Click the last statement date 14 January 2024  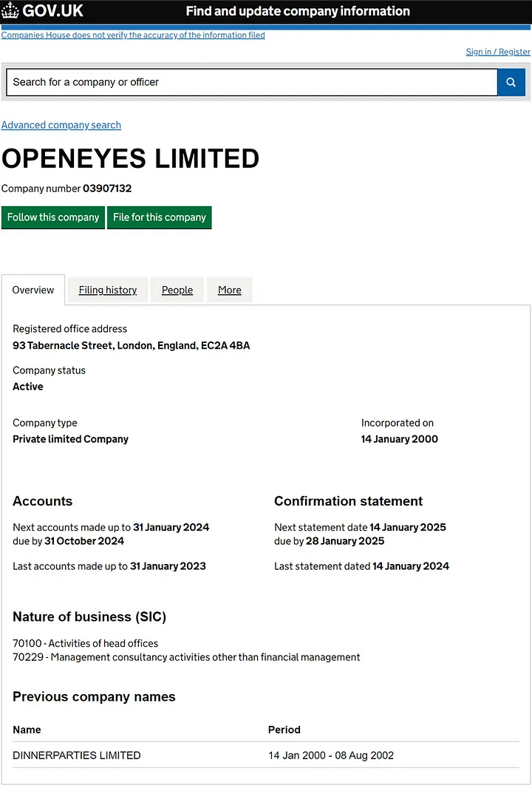(411, 566)
